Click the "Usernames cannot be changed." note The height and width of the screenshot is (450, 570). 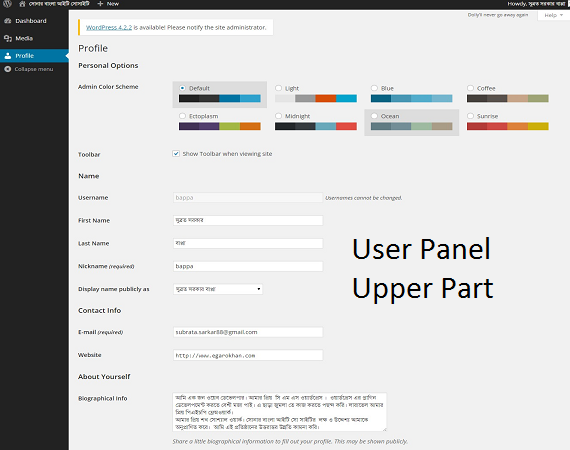pyautogui.click(x=364, y=198)
